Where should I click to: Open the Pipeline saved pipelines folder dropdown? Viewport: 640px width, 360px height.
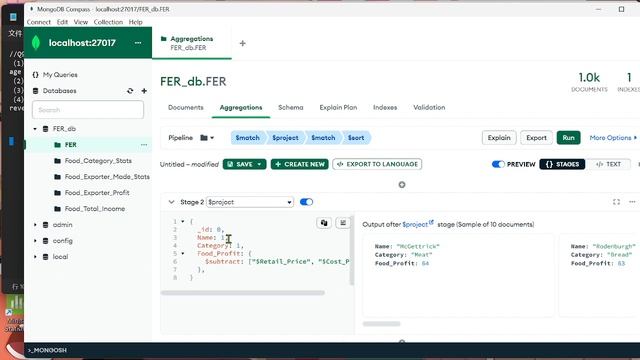(x=207, y=138)
